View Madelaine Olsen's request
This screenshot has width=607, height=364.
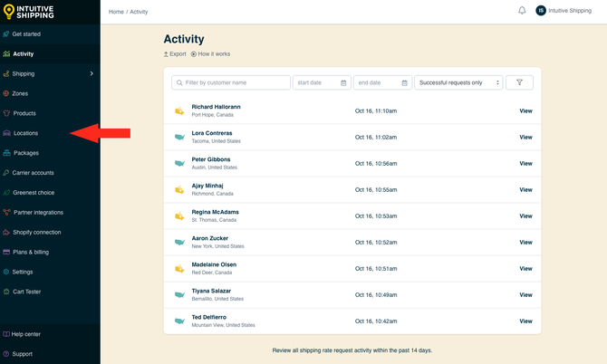(525, 269)
